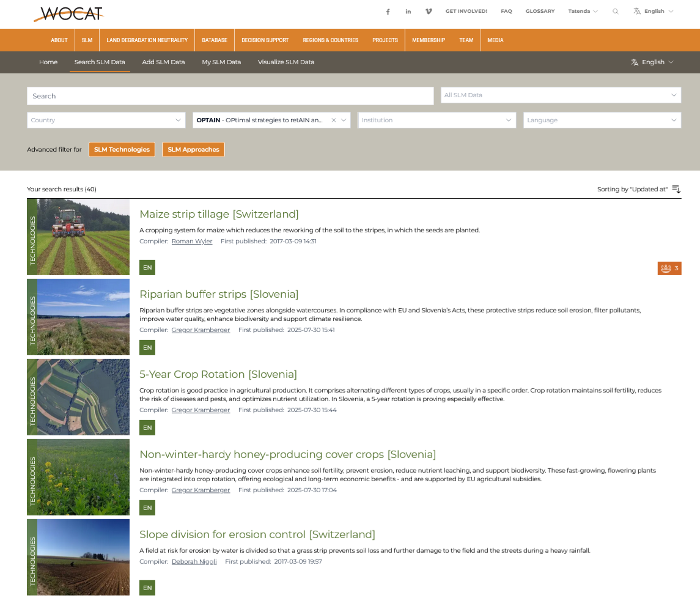Toggle the SLM Approaches advanced filter
700x598 pixels.
click(193, 150)
